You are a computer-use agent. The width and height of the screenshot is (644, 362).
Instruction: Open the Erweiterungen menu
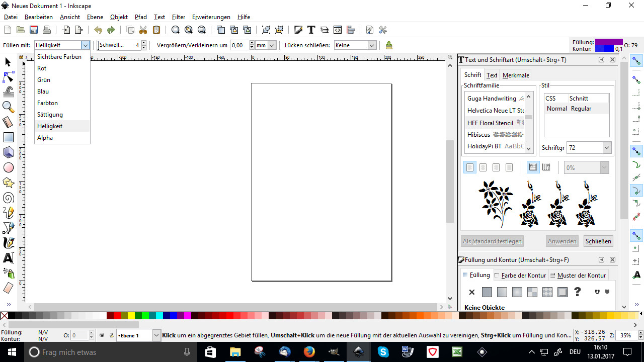[211, 17]
